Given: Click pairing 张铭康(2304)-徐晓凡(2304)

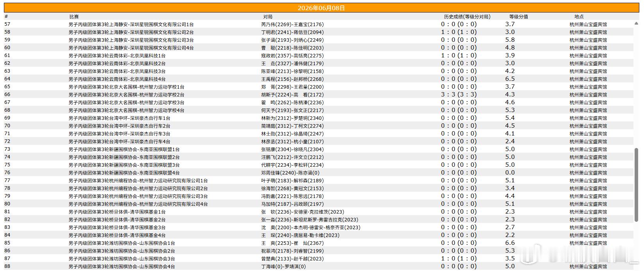Looking at the screenshot, I should [292, 149].
